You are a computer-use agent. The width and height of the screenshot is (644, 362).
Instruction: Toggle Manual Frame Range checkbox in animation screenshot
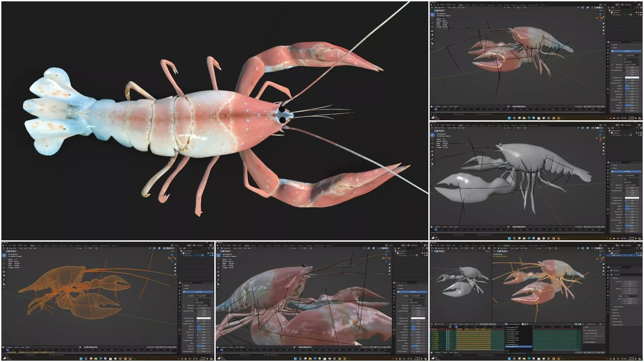585,334
